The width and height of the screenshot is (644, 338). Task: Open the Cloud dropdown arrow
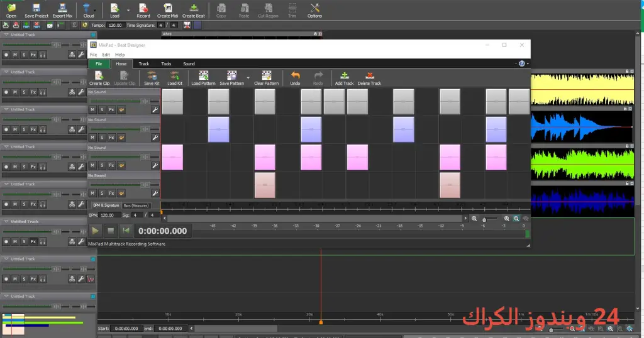(x=96, y=10)
